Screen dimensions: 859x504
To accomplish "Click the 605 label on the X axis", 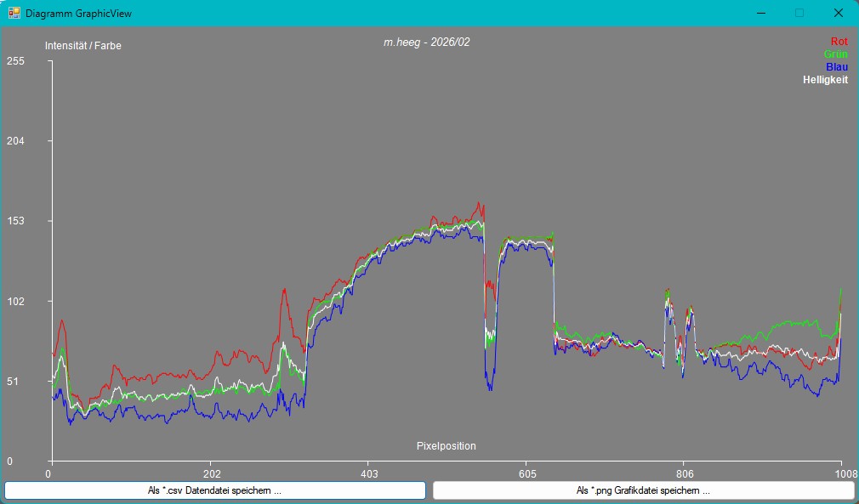I will [526, 474].
